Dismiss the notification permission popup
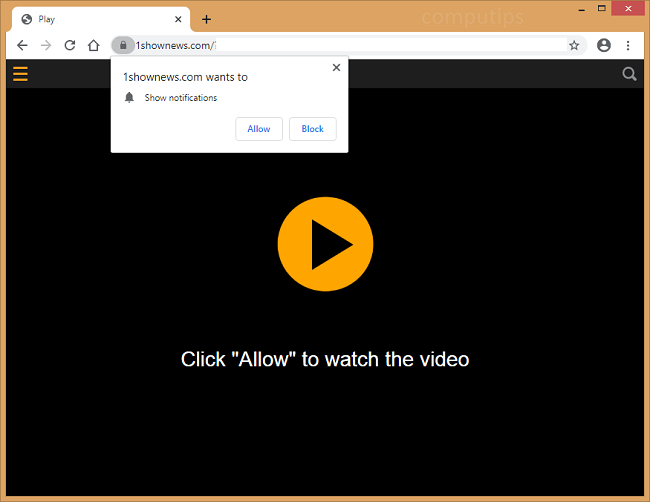This screenshot has height=502, width=650. [336, 68]
